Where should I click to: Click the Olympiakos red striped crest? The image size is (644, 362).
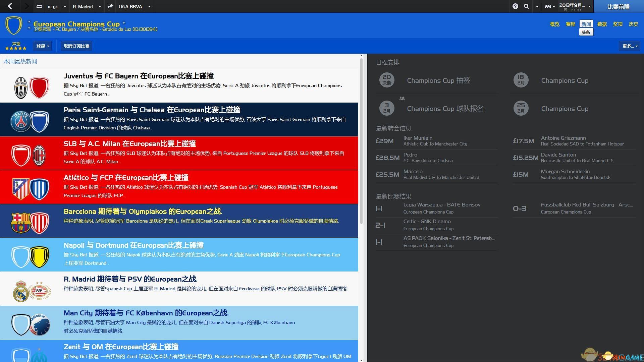[40, 223]
